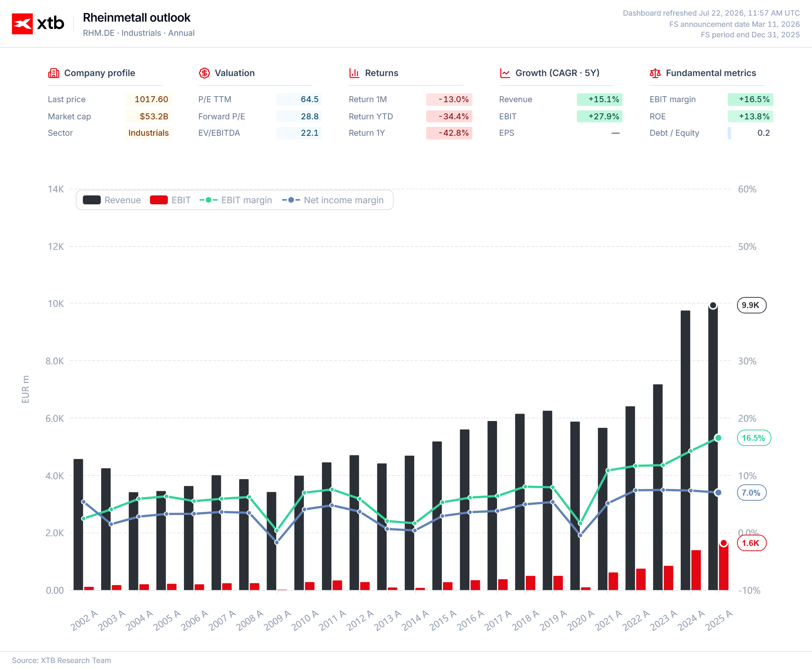Click the Market cap value $53.2B
Viewport: 812px width, 669px height.
[149, 116]
